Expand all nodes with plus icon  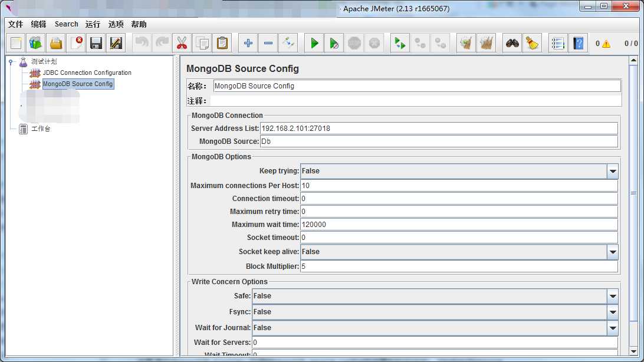coord(248,43)
